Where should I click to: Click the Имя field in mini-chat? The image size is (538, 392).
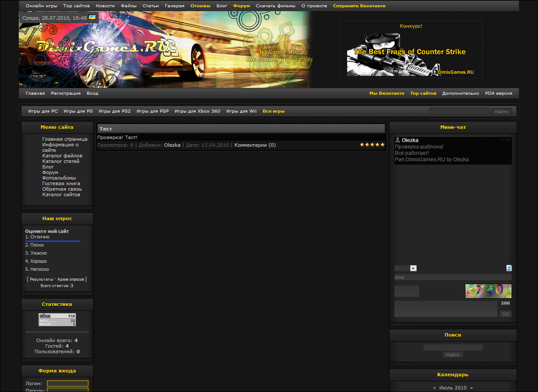coord(453,277)
